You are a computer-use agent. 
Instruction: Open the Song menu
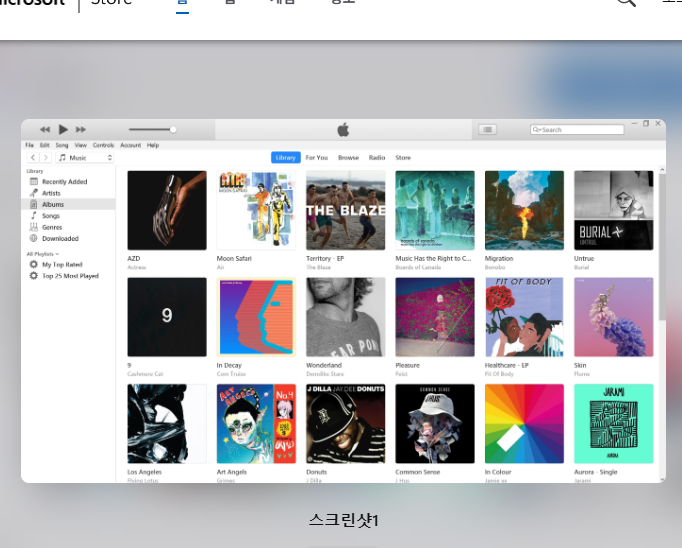pyautogui.click(x=62, y=145)
